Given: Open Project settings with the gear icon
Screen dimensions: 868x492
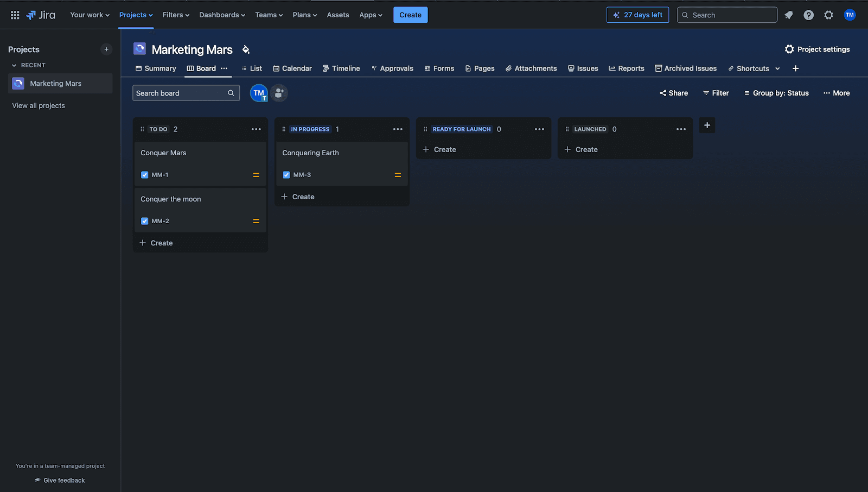Looking at the screenshot, I should click(x=790, y=49).
